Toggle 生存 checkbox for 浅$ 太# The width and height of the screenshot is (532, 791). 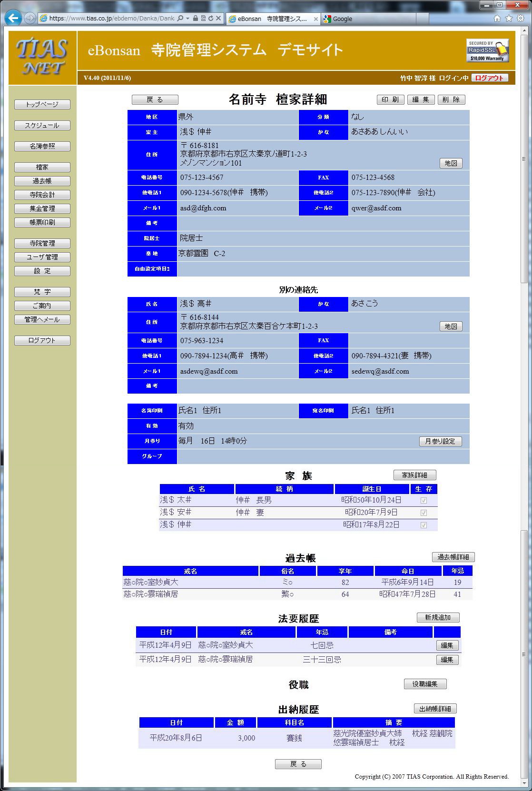click(x=424, y=500)
